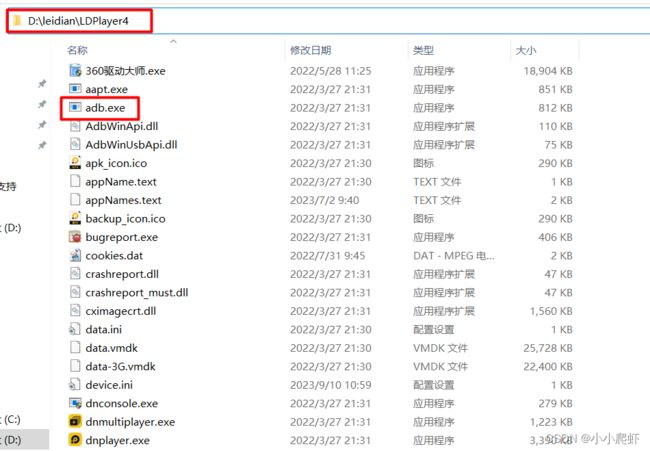Click the data.vmdk file icon
The height and width of the screenshot is (451, 650).
point(75,347)
